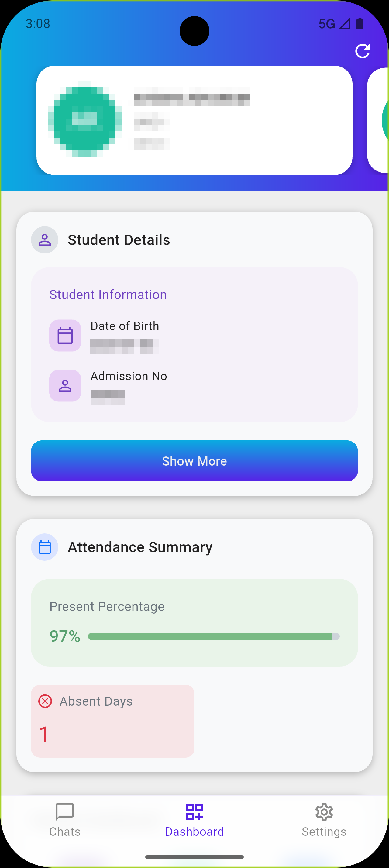Click the Settings gear icon
The image size is (389, 868).
pos(324,812)
